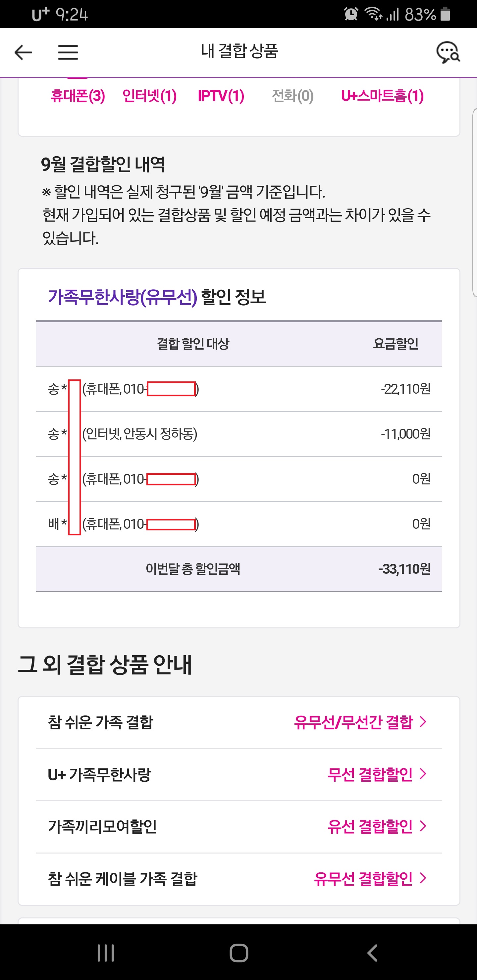Switch to the IPTV(1) tab
This screenshot has width=477, height=980.
pos(221,96)
